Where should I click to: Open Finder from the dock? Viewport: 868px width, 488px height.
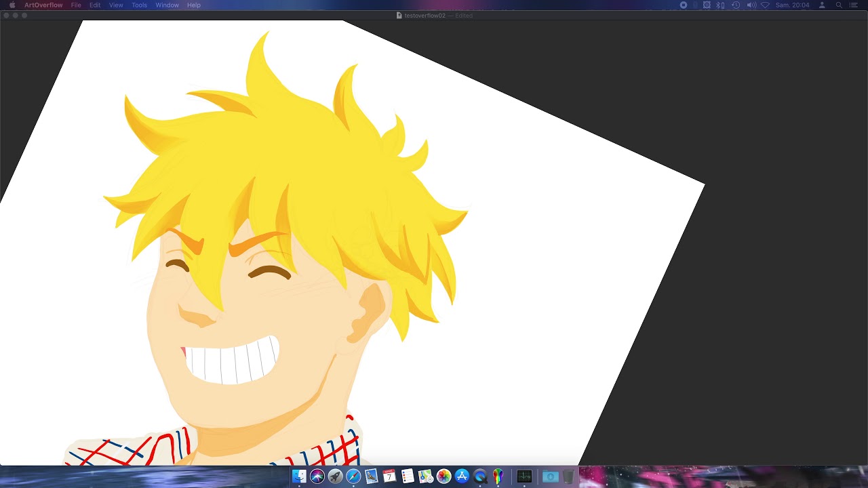point(299,476)
